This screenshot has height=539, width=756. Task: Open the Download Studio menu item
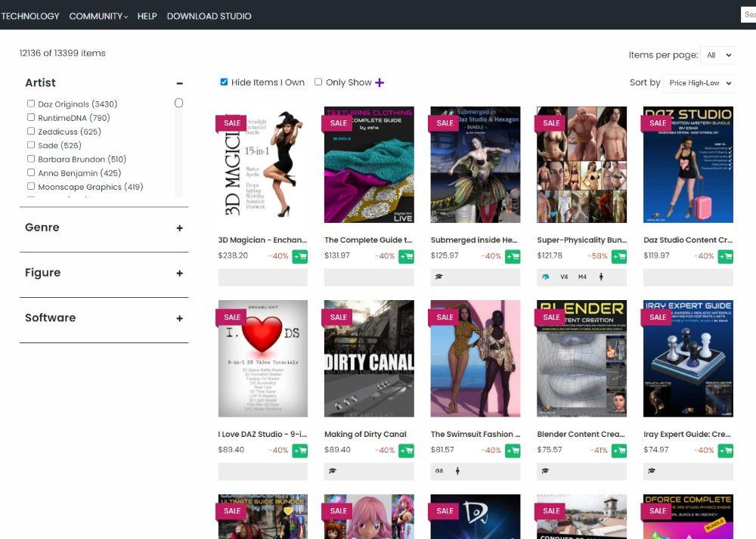209,16
